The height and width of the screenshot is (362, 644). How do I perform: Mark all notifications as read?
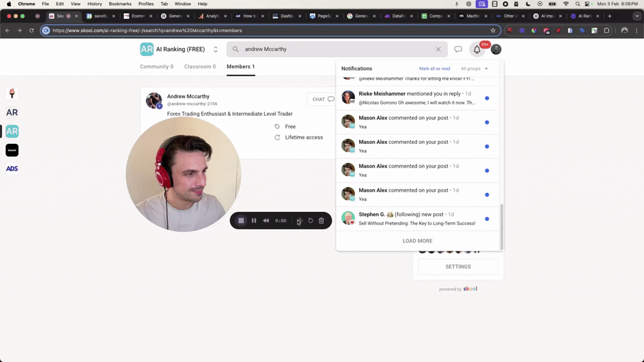pyautogui.click(x=434, y=68)
